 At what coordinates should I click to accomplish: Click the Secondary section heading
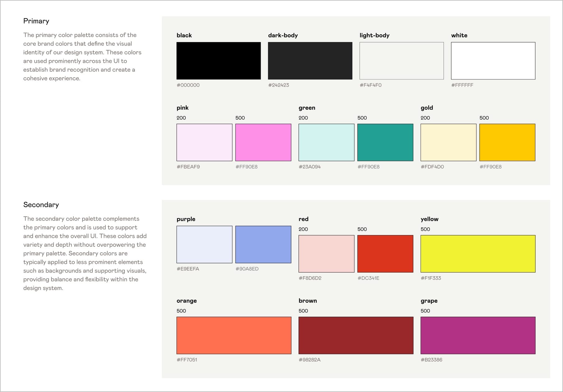tap(41, 205)
